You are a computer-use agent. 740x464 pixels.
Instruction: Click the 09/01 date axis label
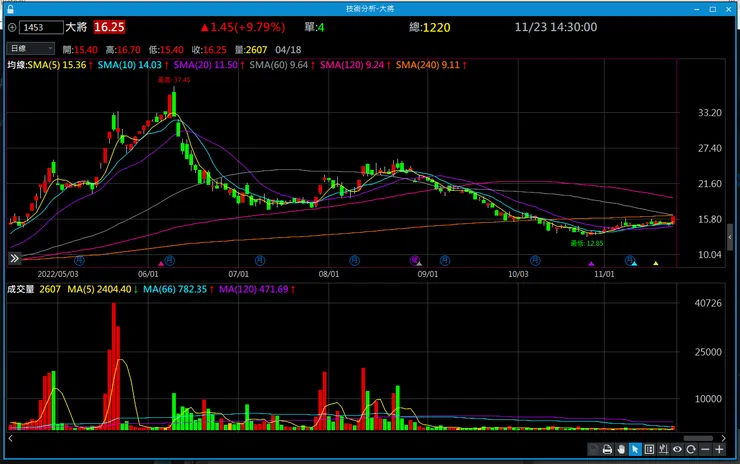coord(428,274)
